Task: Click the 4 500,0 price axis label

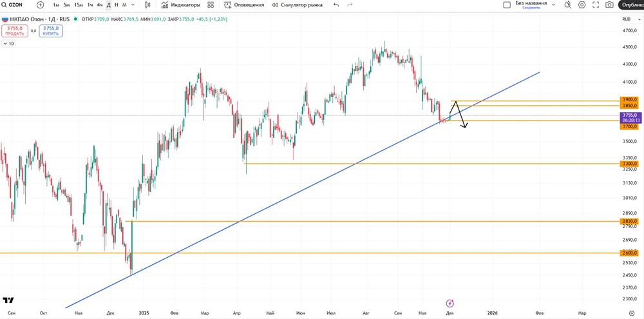Action: [x=630, y=47]
